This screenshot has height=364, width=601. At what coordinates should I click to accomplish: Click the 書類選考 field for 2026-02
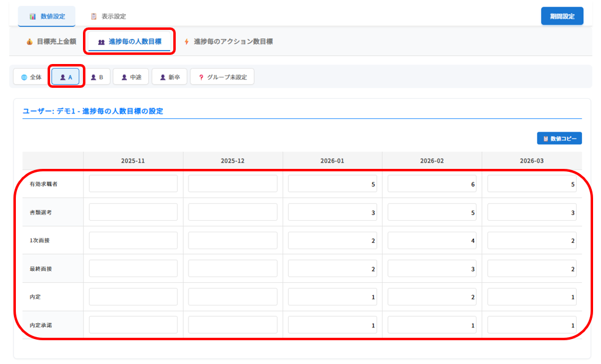(x=432, y=212)
